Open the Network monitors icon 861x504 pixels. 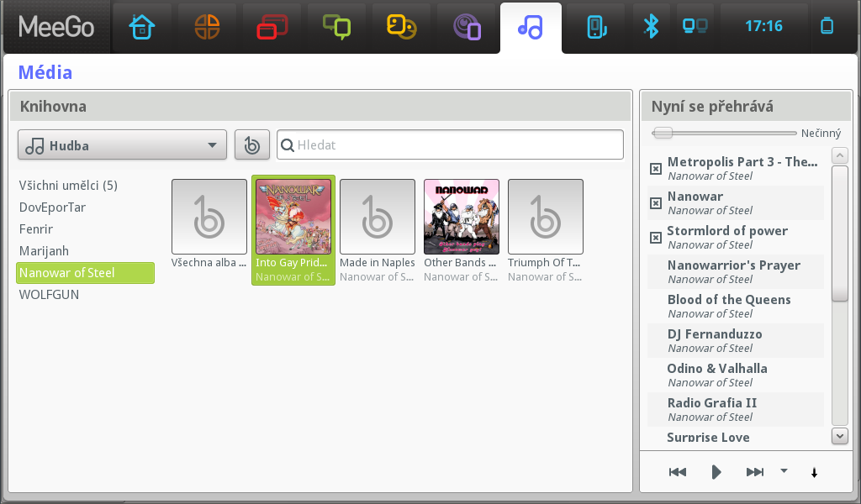coord(695,26)
